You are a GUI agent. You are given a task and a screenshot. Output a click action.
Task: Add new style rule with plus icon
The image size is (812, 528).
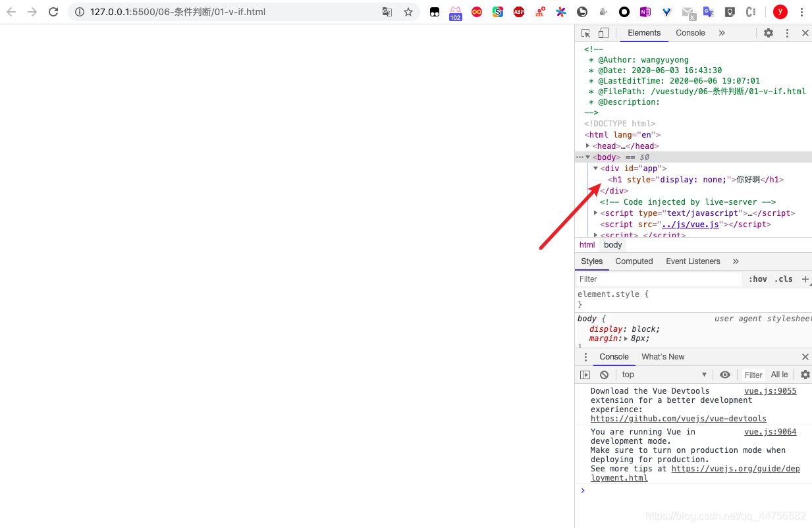805,279
